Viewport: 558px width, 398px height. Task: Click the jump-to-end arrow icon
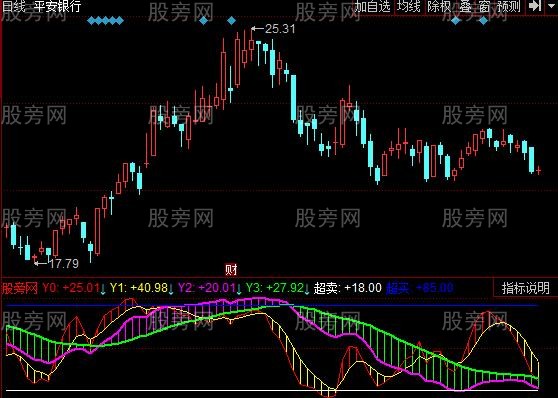pos(535,6)
